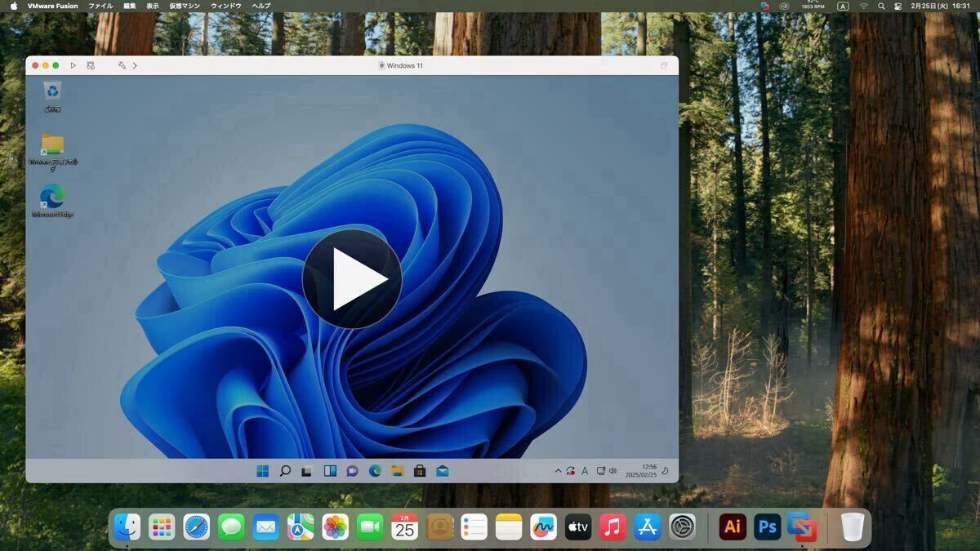Click Windows clock showing 12:56
This screenshot has height=551, width=980.
[x=642, y=471]
